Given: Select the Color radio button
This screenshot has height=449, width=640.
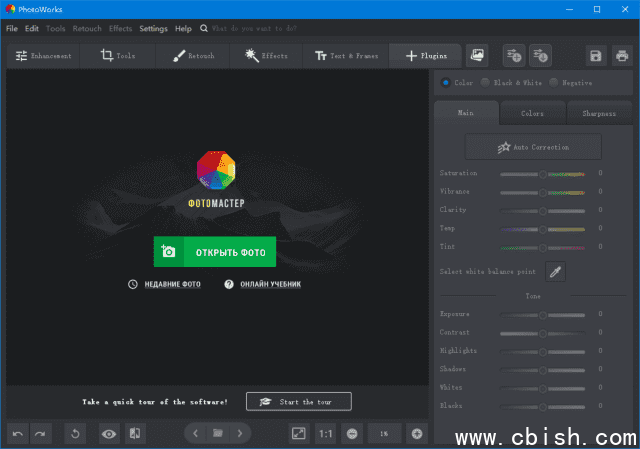Looking at the screenshot, I should click(445, 83).
